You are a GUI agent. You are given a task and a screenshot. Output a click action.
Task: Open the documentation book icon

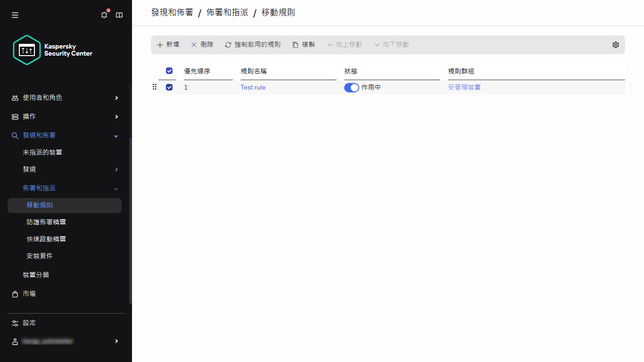[119, 15]
